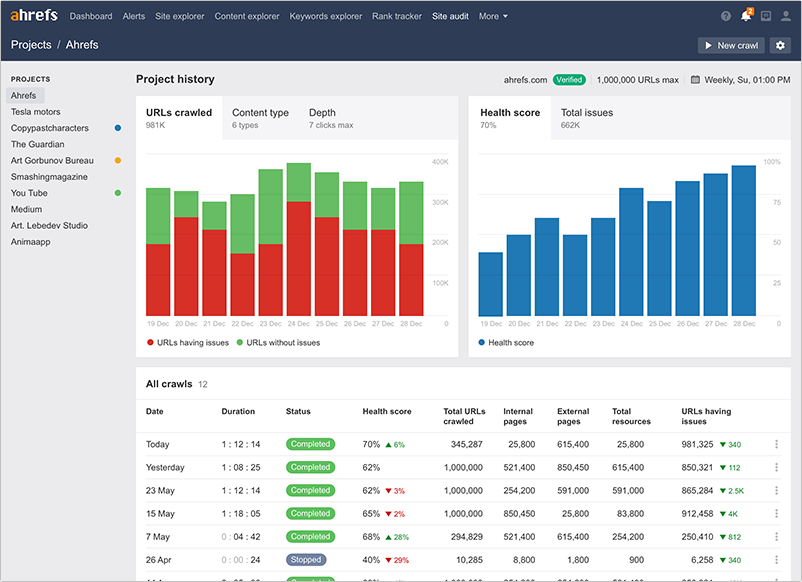The width and height of the screenshot is (802, 582).
Task: Open Site explorer
Action: [180, 16]
